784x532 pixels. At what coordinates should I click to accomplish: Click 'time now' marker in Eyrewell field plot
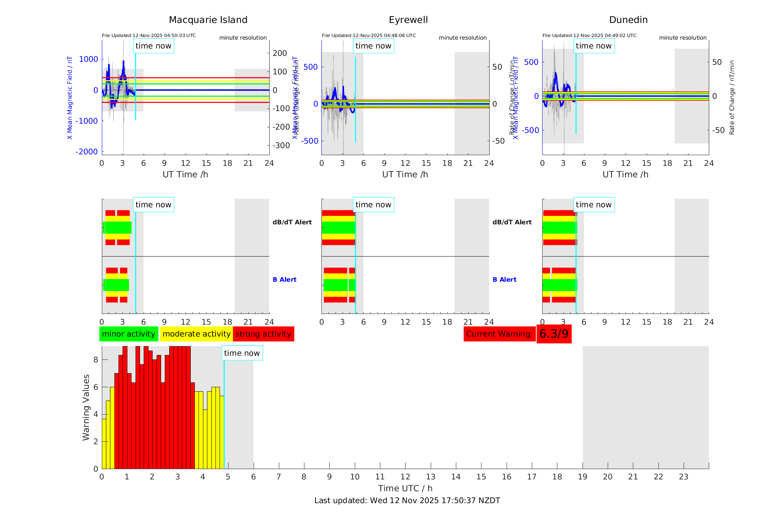[373, 46]
